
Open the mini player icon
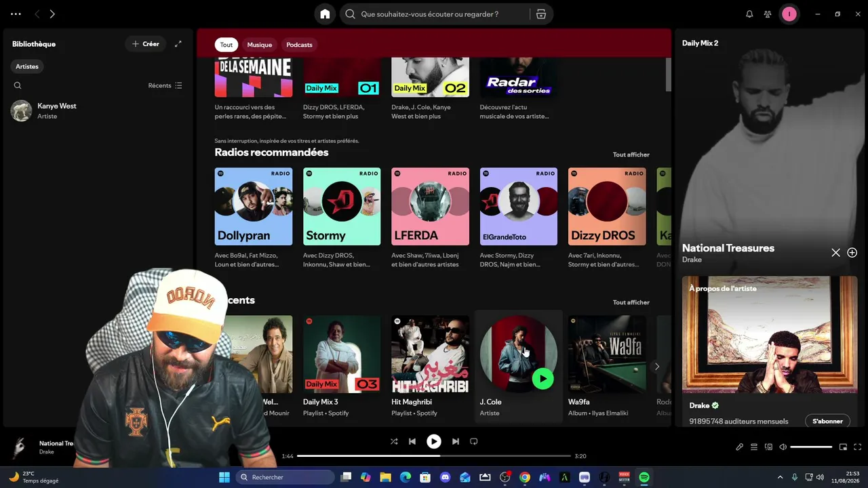coord(843,447)
